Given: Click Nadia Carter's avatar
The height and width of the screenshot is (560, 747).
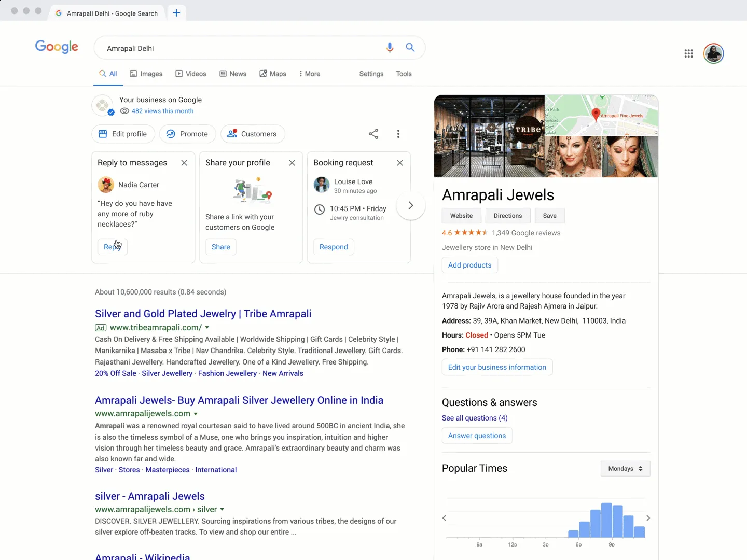Looking at the screenshot, I should 106,185.
